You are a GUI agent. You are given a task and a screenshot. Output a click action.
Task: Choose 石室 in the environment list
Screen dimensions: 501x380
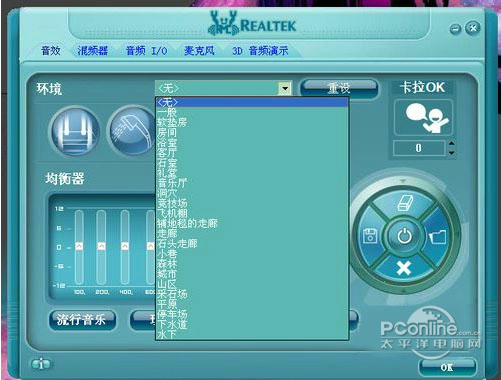(x=252, y=163)
